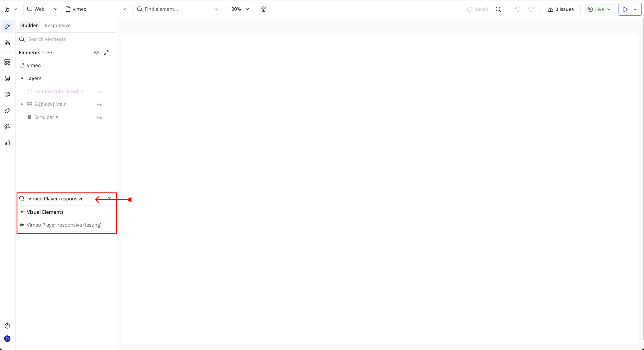
Task: Select the Builder tab
Action: (30, 26)
